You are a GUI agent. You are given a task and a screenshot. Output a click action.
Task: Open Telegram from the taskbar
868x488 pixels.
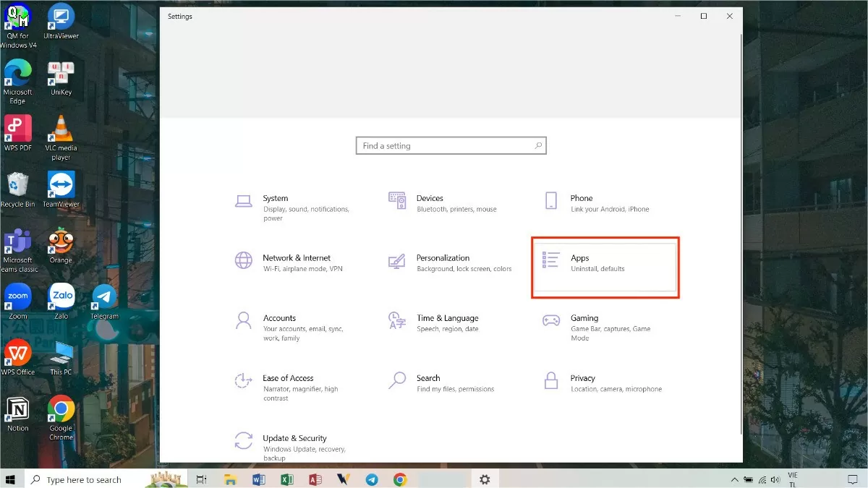(371, 479)
